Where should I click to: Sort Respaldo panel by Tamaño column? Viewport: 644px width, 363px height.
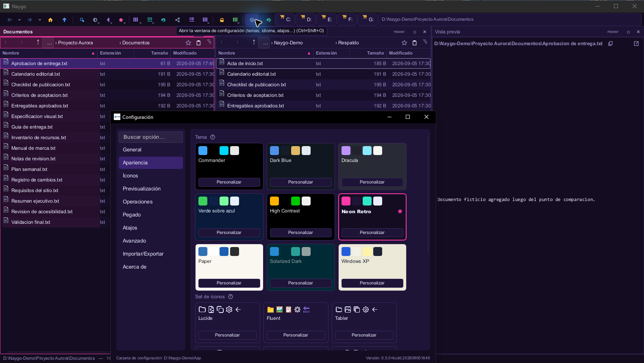[x=369, y=53]
